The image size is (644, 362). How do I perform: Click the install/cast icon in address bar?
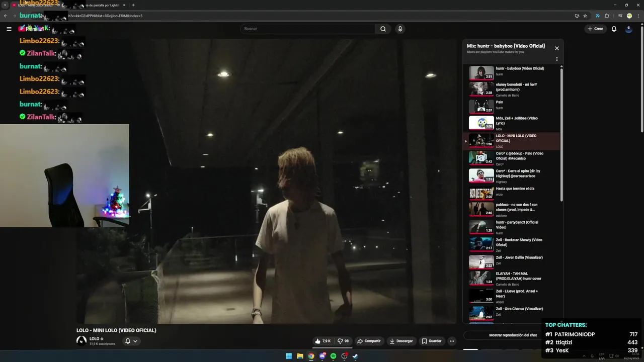[x=577, y=16]
